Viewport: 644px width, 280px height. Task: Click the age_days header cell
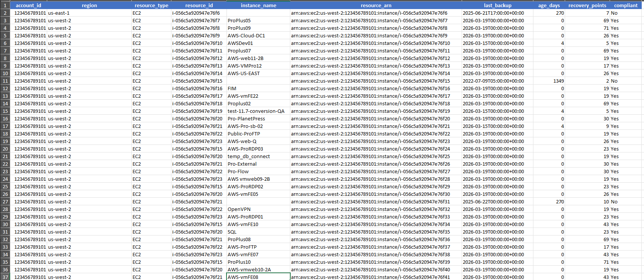(x=549, y=5)
